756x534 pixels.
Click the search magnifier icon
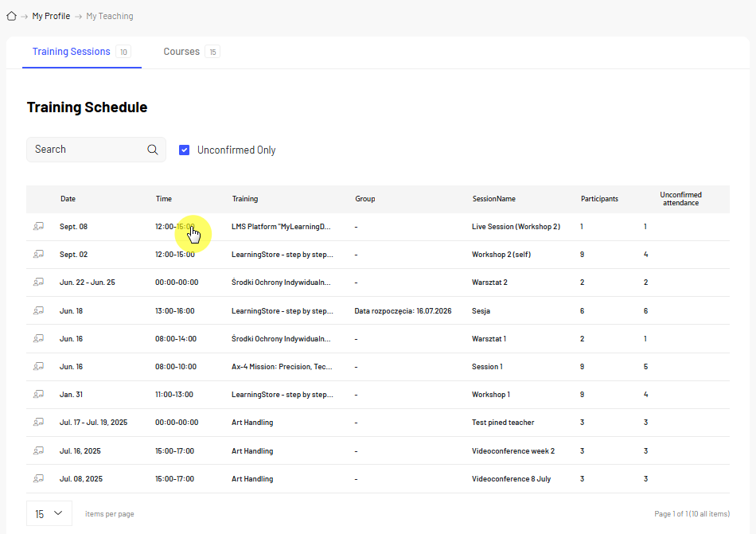[x=152, y=150]
